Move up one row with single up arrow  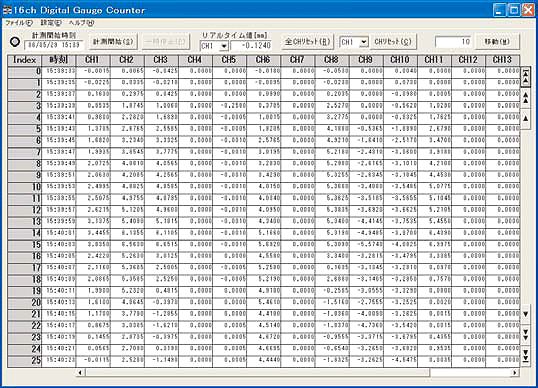click(525, 119)
